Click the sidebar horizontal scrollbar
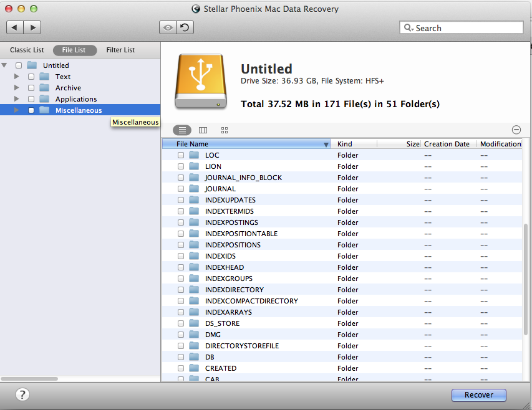The width and height of the screenshot is (532, 410). point(29,378)
